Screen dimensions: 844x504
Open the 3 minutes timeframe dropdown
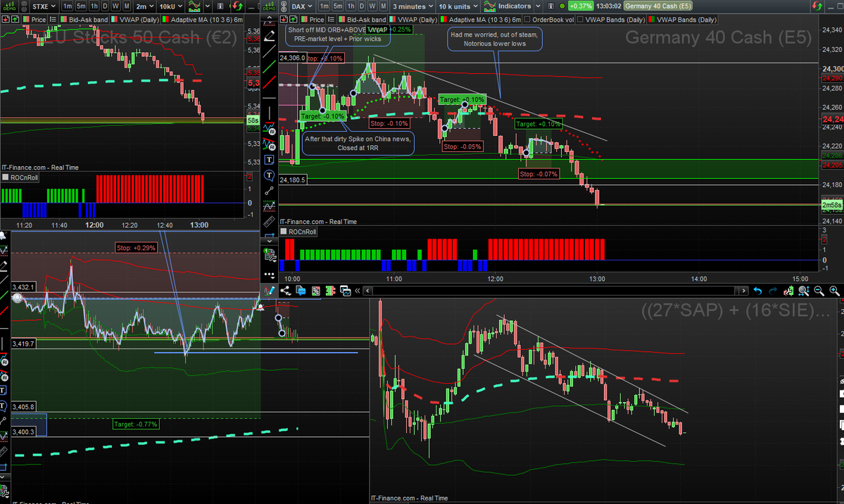point(413,6)
